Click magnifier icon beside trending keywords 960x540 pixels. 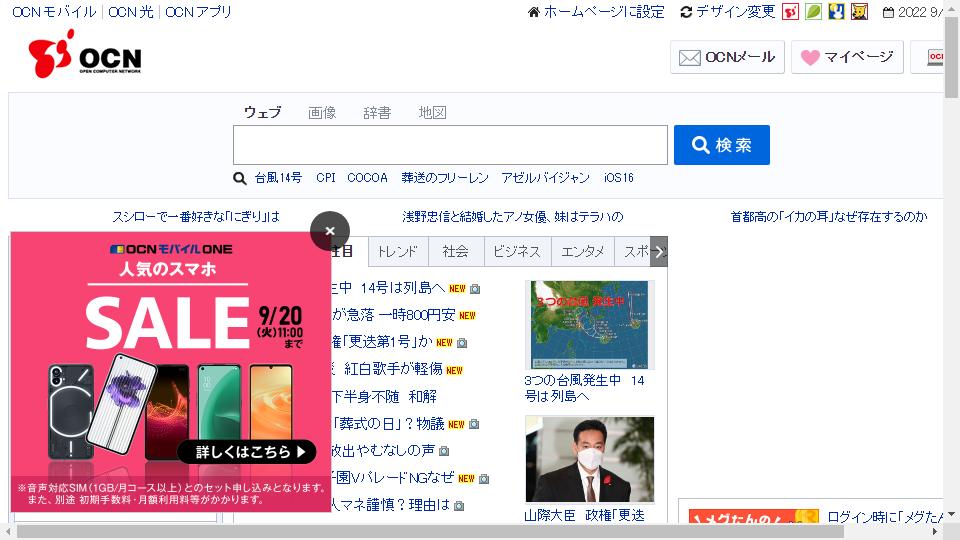click(x=240, y=178)
